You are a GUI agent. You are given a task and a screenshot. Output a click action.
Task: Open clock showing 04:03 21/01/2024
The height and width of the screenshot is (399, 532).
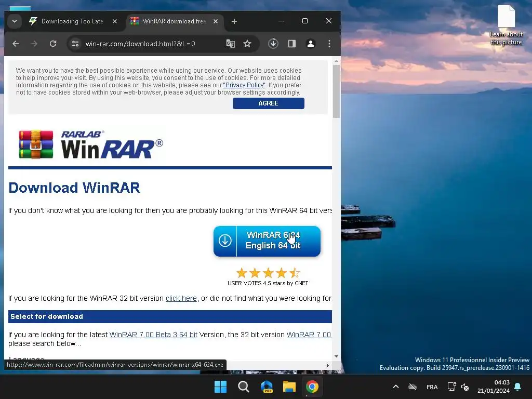click(x=494, y=387)
